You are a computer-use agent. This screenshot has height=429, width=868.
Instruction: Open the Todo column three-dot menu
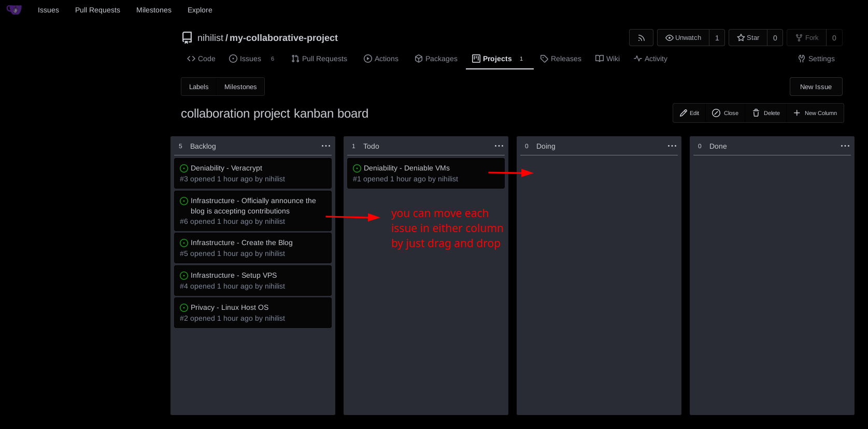(499, 146)
